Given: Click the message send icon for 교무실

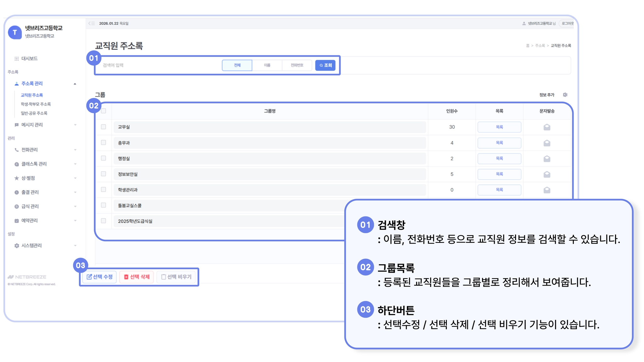Looking at the screenshot, I should 547,127.
